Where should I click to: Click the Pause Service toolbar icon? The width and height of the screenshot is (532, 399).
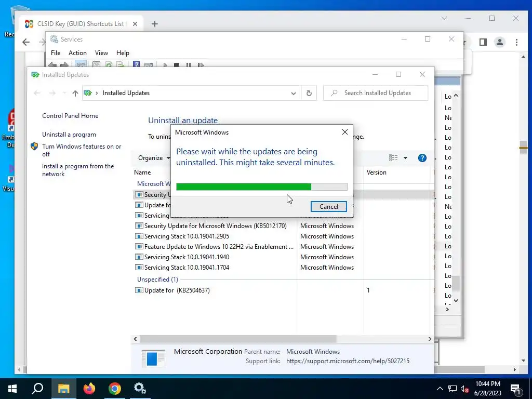(x=188, y=64)
